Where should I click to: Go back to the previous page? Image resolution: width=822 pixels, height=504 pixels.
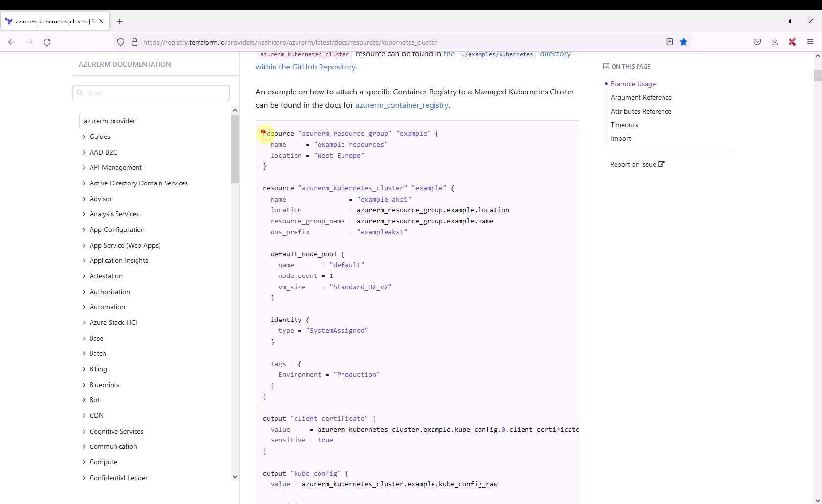12,42
